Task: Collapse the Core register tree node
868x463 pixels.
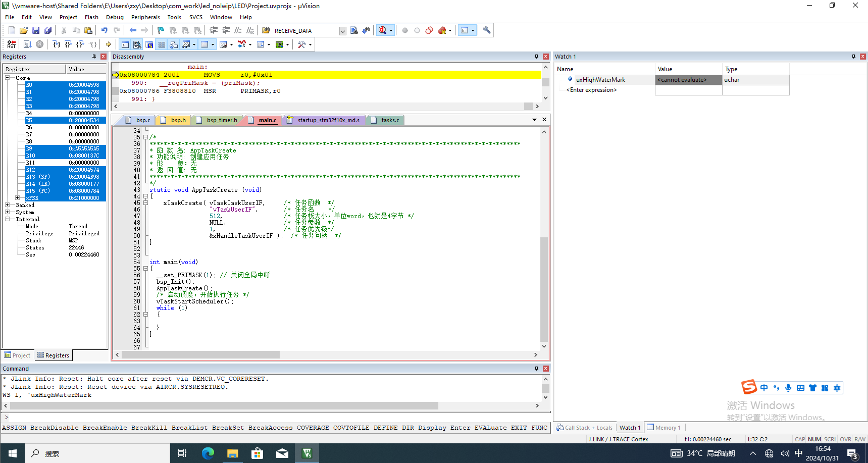Action: [x=8, y=78]
